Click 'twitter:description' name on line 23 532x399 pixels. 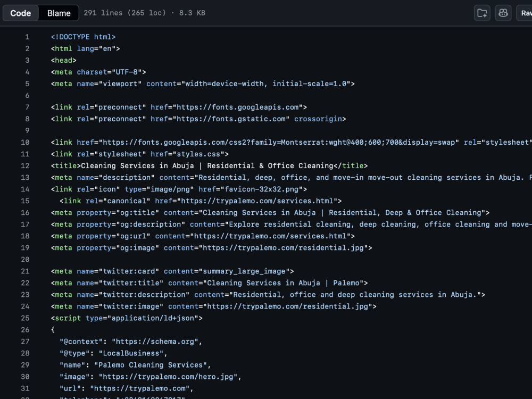[x=144, y=295]
